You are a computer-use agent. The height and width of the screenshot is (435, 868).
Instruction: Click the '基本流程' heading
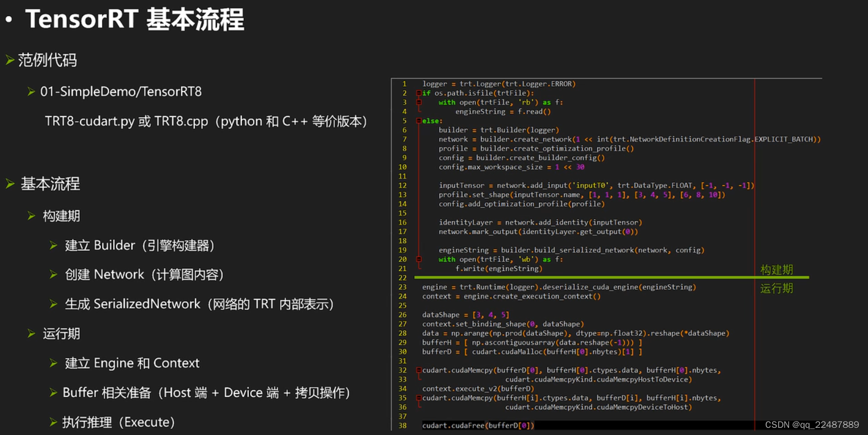click(x=50, y=184)
